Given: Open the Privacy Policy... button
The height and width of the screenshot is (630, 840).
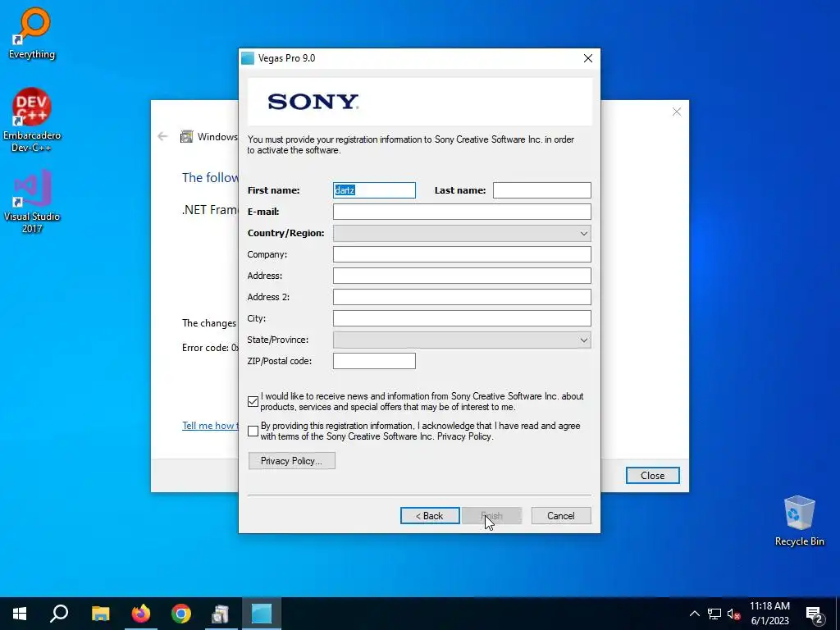Looking at the screenshot, I should point(291,461).
